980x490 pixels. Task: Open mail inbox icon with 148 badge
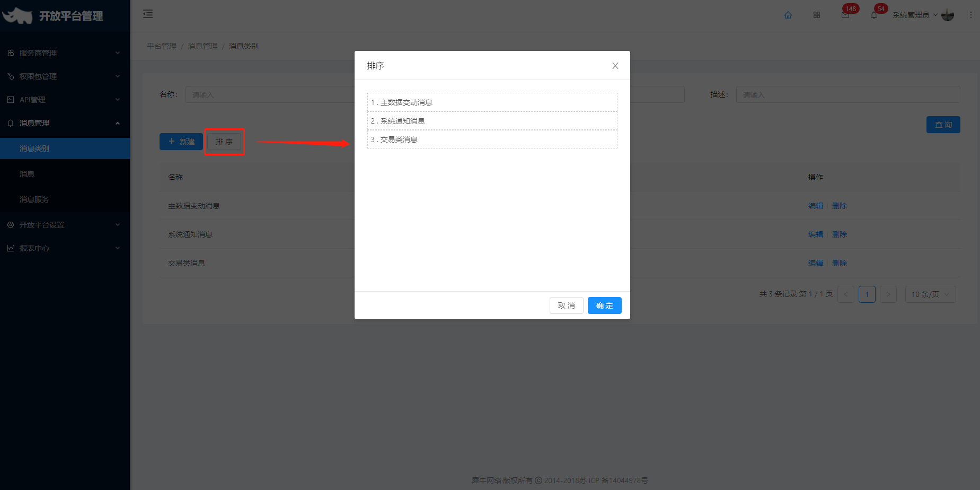click(x=845, y=15)
